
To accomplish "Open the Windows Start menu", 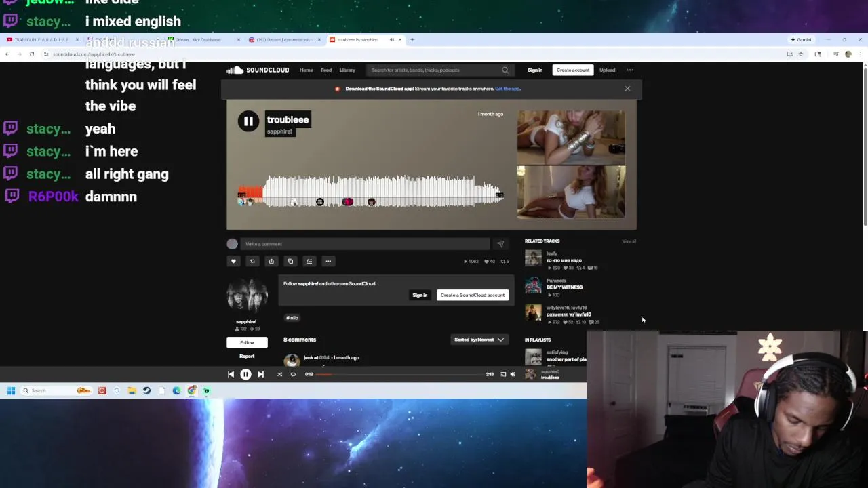I will [x=11, y=390].
